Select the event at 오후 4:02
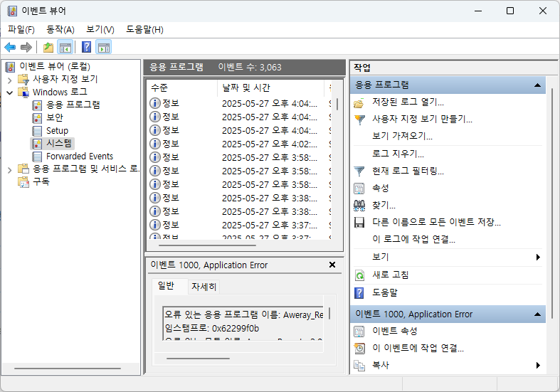 [238, 144]
